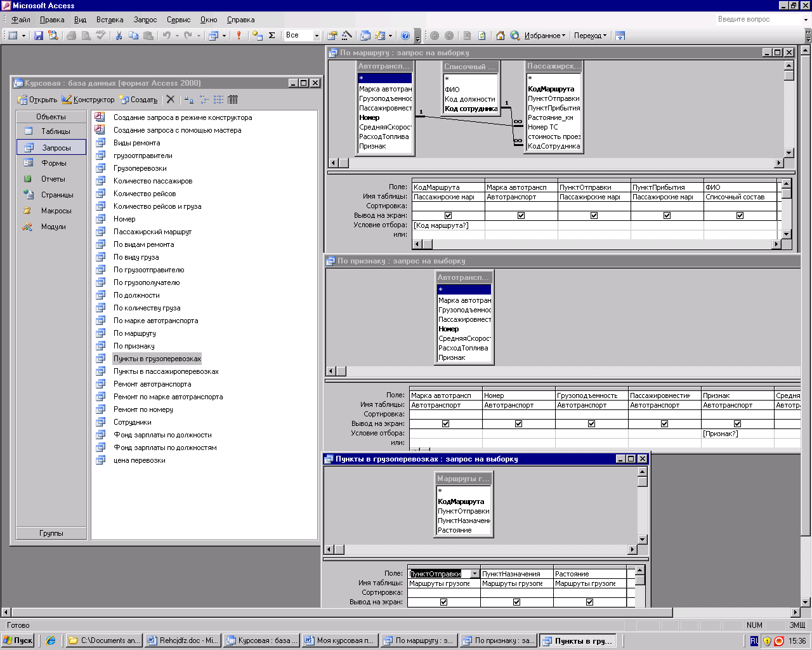Open the Запрос menu
The height and width of the screenshot is (650, 812).
145,20
